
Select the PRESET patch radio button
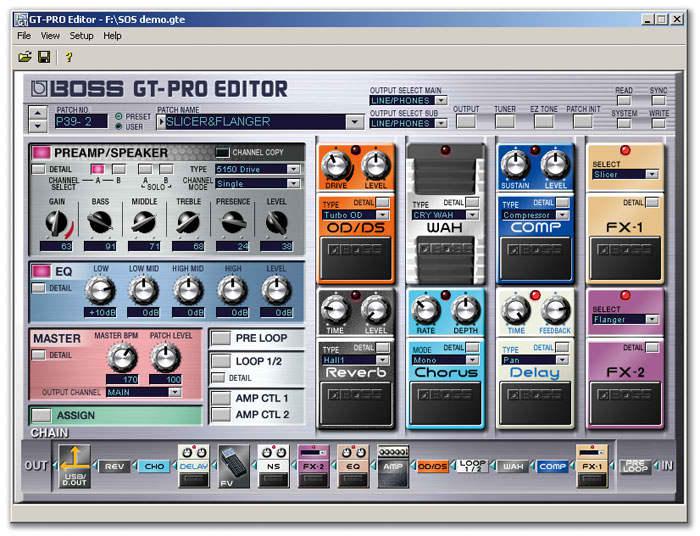pos(119,116)
